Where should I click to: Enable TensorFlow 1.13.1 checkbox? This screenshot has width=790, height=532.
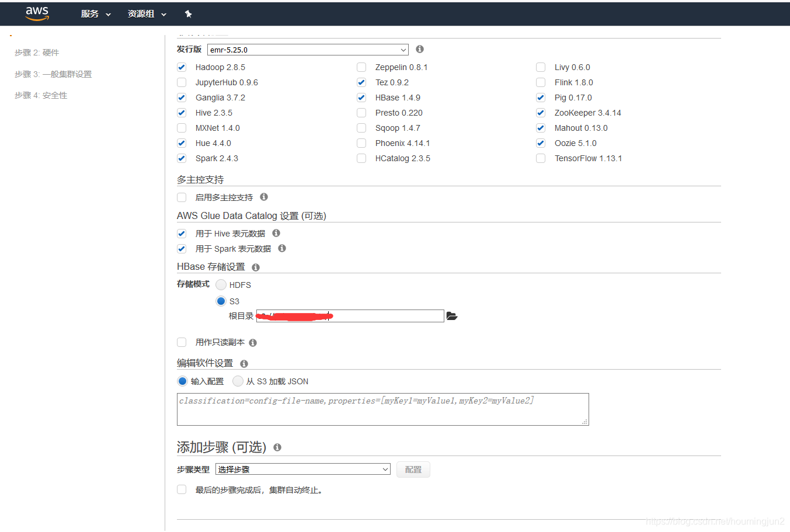click(541, 158)
